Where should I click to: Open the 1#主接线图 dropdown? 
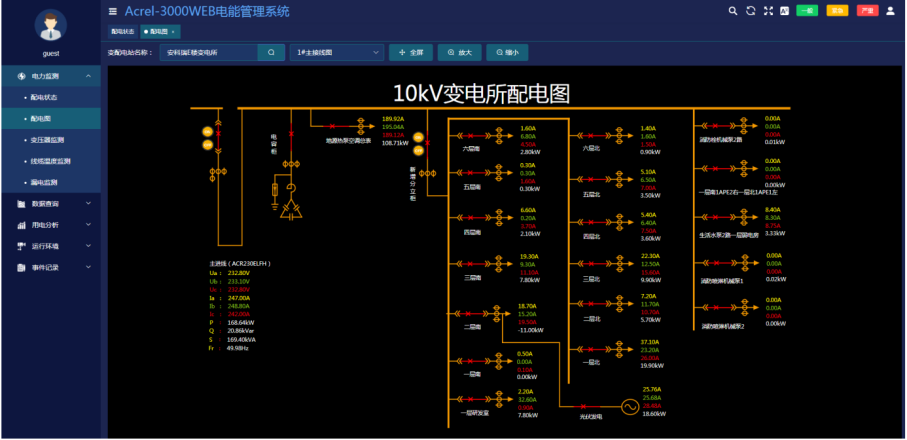point(336,52)
